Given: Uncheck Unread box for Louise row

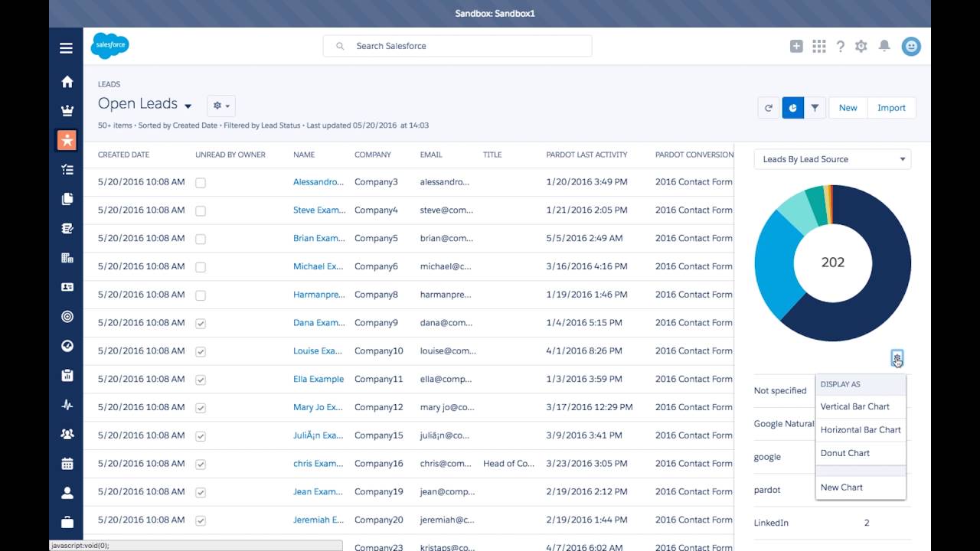Looking at the screenshot, I should pyautogui.click(x=201, y=351).
